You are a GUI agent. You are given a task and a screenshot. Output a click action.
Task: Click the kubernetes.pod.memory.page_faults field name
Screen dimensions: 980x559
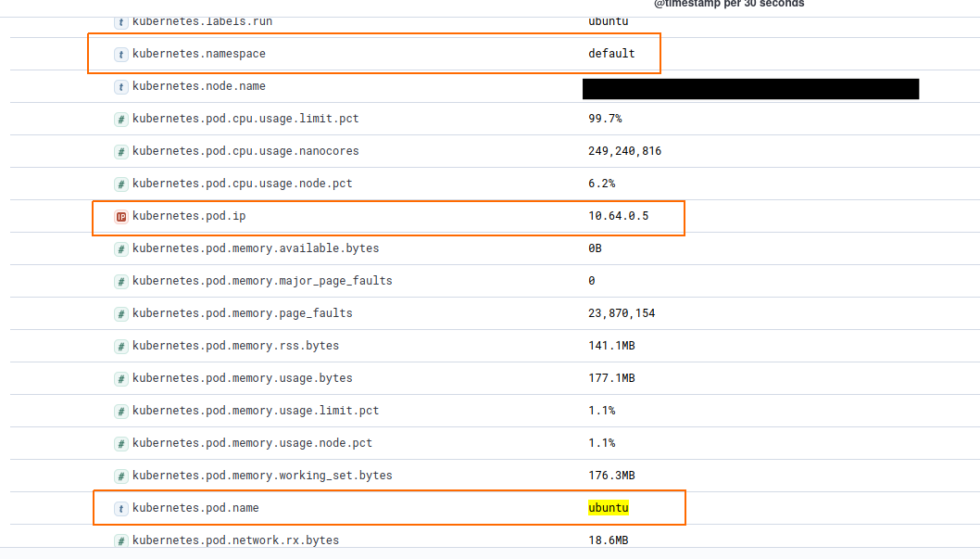[x=243, y=314]
